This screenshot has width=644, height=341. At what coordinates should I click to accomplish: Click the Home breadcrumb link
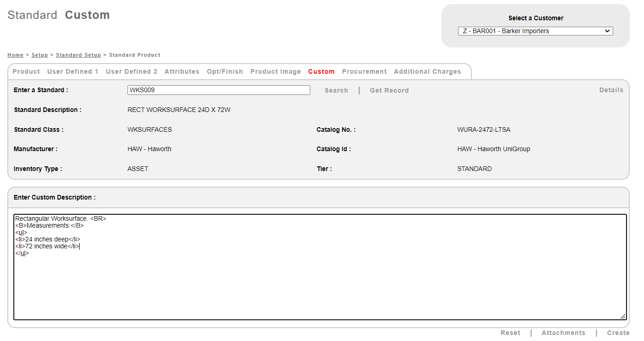click(x=15, y=55)
